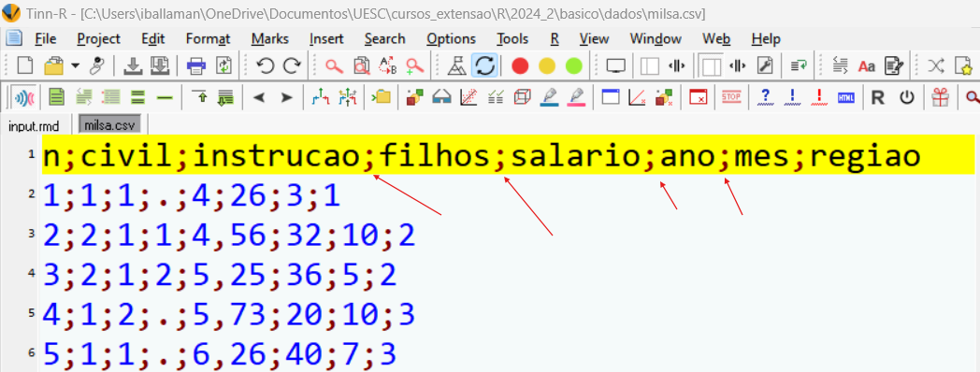This screenshot has height=372, width=980.
Task: Click the blue HTML icon
Action: pyautogui.click(x=845, y=97)
